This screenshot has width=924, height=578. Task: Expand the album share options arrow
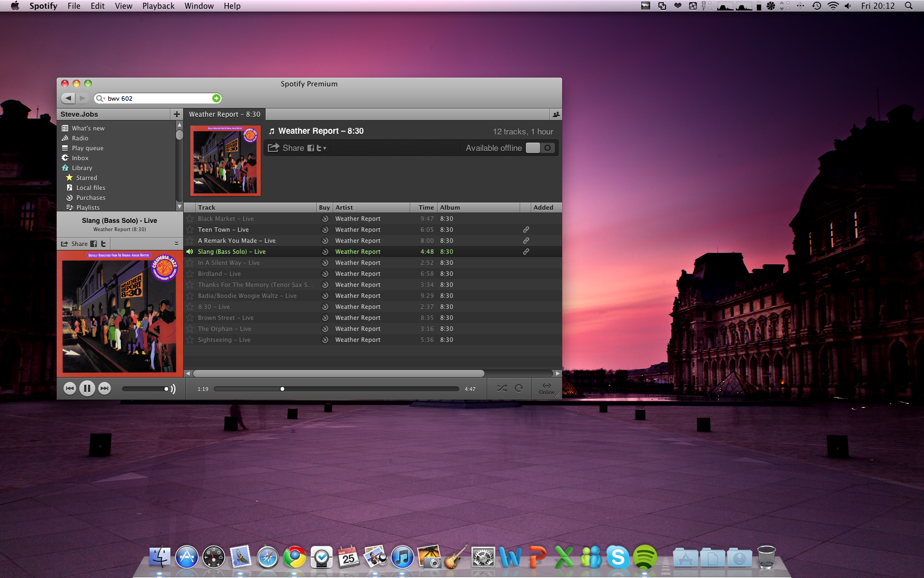(324, 148)
